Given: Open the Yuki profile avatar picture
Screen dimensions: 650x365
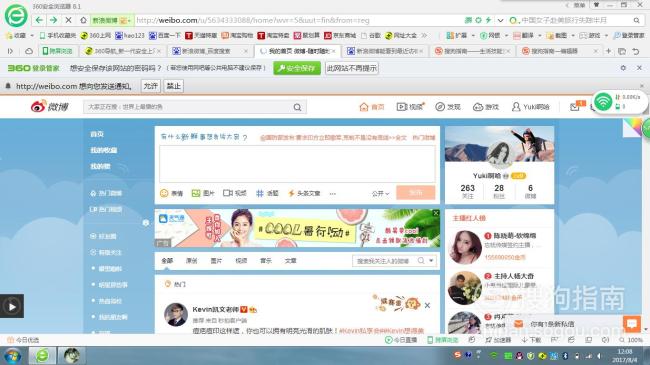Looking at the screenshot, I should click(x=500, y=154).
